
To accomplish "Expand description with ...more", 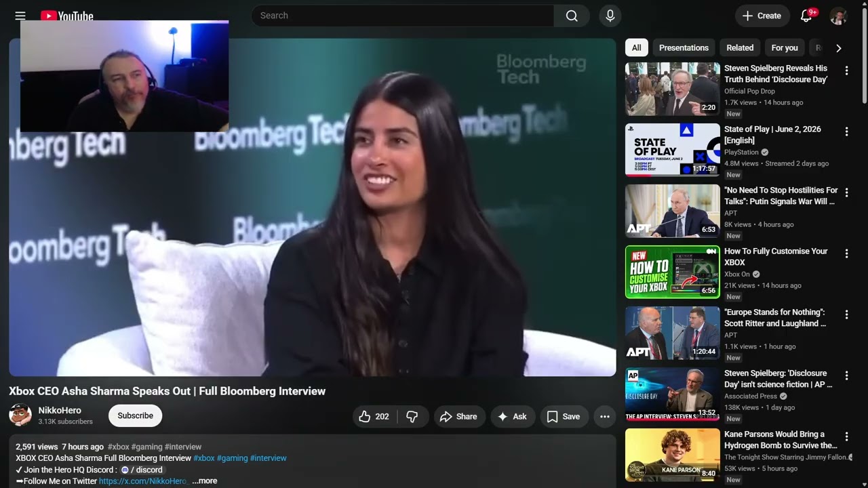I will [x=204, y=481].
